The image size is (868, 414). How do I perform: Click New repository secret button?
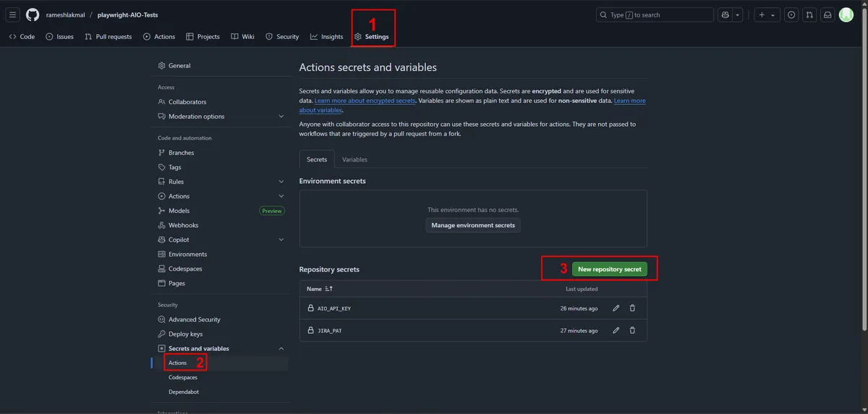[610, 269]
